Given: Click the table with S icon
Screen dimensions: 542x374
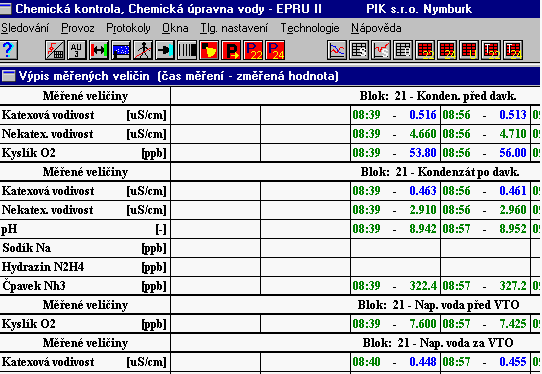Looking at the screenshot, I should 359,50.
